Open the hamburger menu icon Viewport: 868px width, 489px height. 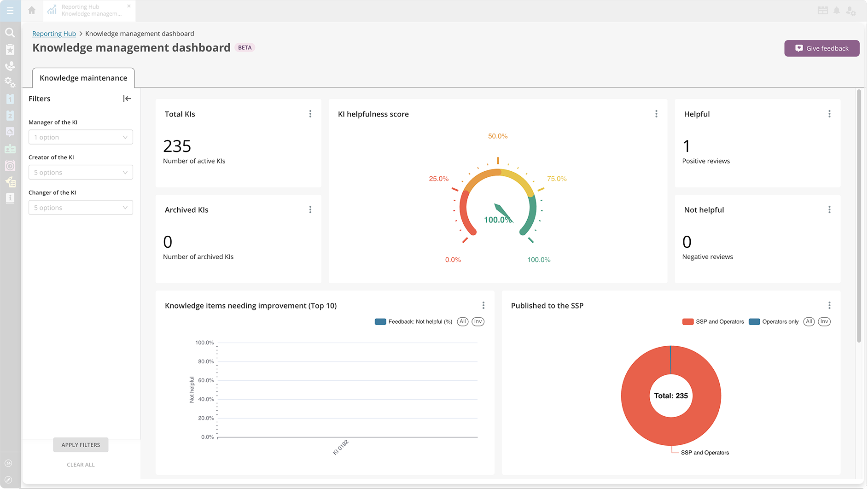tap(10, 11)
